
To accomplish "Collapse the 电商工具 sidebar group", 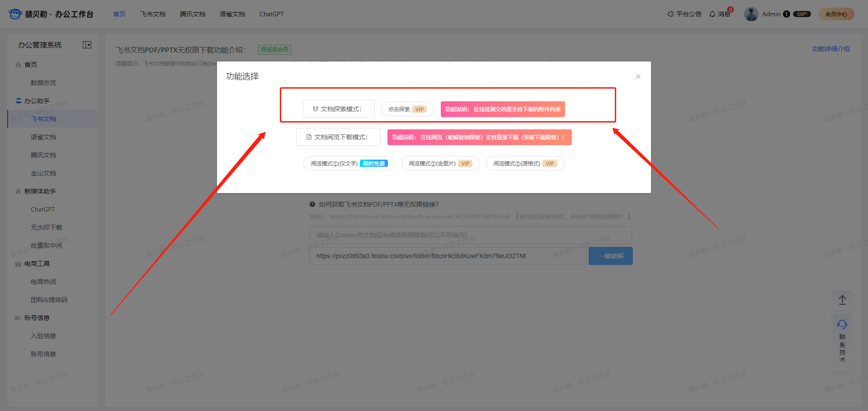I will coord(37,264).
